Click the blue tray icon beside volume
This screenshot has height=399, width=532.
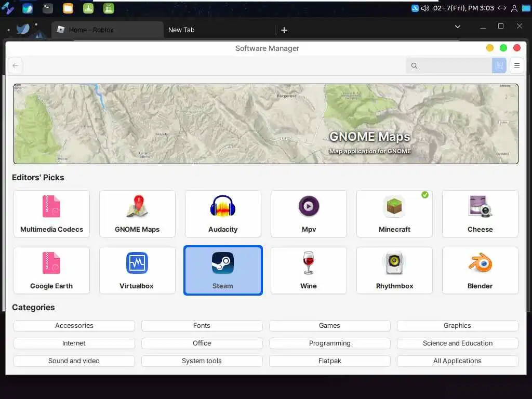(x=415, y=8)
